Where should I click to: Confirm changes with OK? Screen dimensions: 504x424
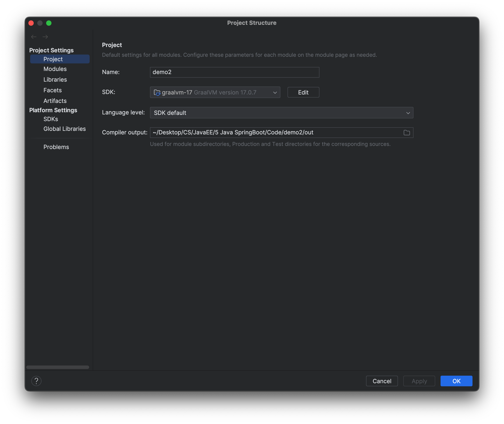click(456, 381)
